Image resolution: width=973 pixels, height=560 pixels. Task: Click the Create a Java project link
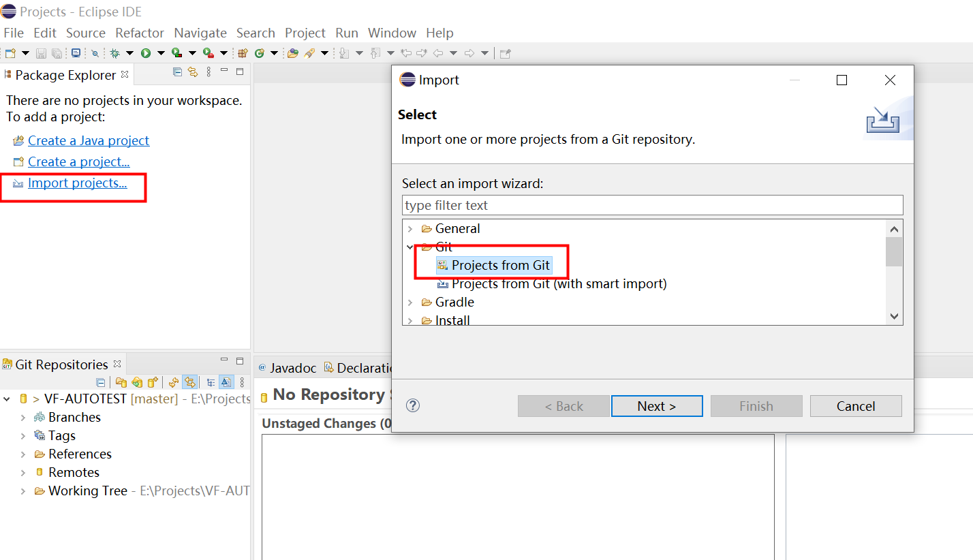coord(89,141)
